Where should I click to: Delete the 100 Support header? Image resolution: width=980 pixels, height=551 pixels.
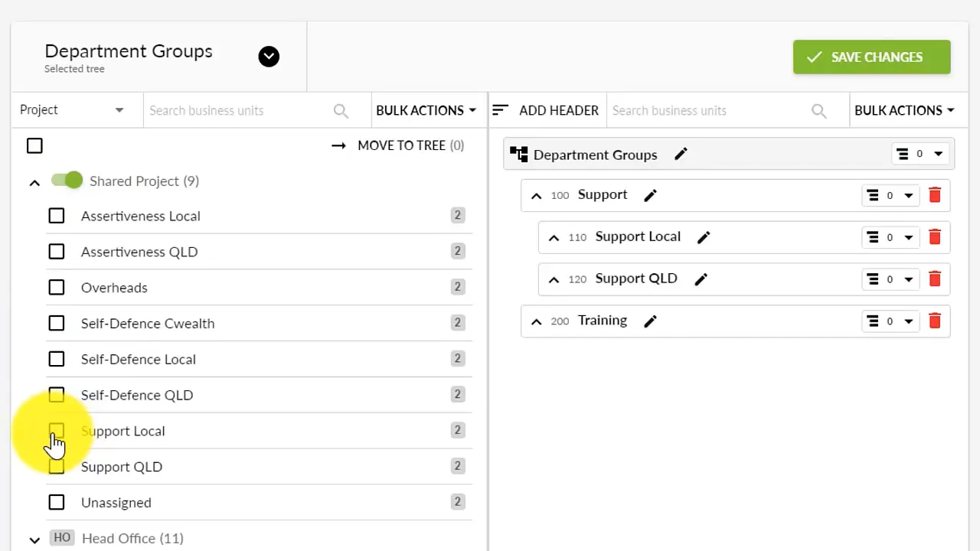point(934,195)
